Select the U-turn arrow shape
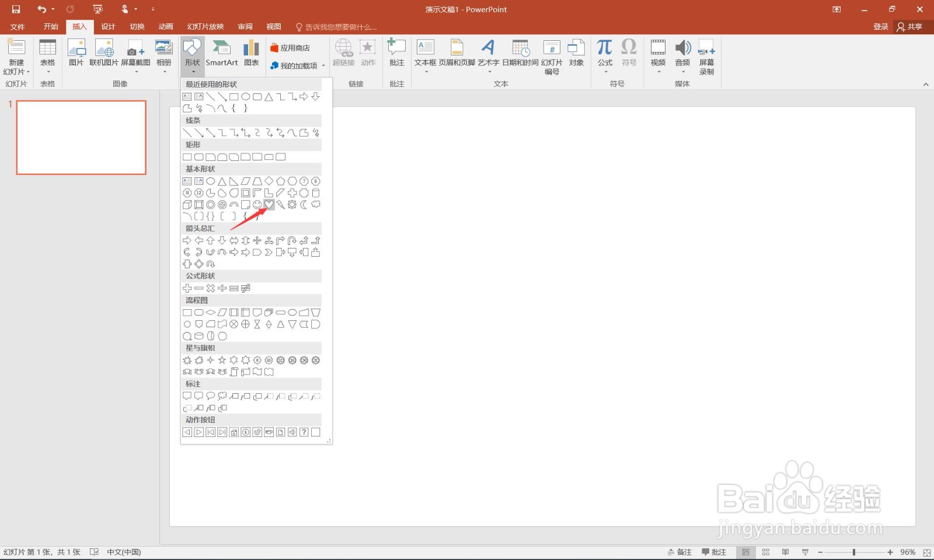 tap(292, 240)
